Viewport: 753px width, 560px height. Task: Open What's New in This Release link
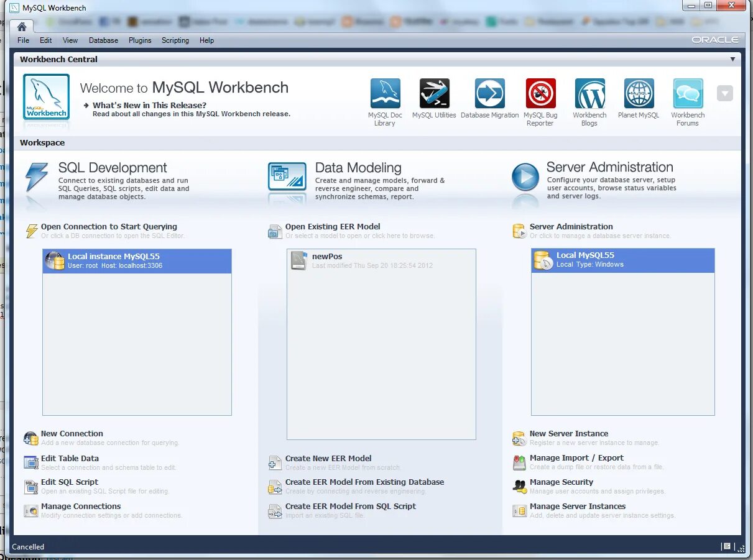point(149,105)
